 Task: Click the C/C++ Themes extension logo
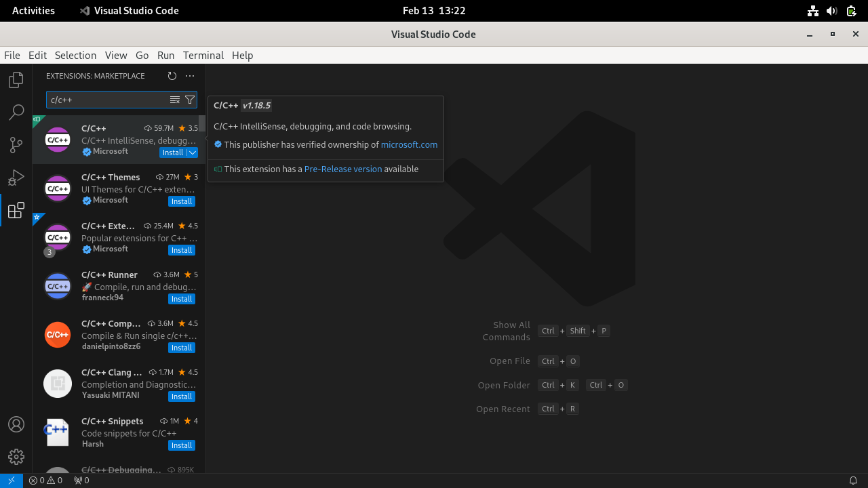[58, 188]
